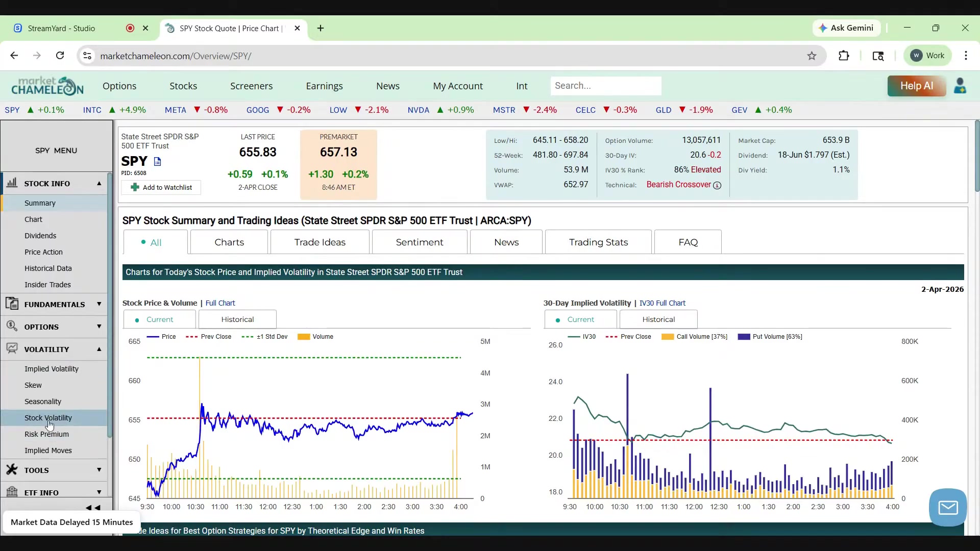The width and height of the screenshot is (980, 551).
Task: Click the Help AI button
Action: point(917,86)
